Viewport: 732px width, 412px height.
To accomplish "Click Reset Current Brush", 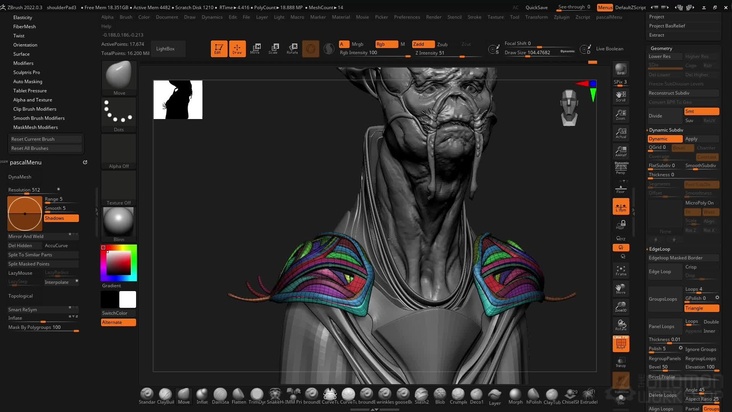I will point(45,139).
